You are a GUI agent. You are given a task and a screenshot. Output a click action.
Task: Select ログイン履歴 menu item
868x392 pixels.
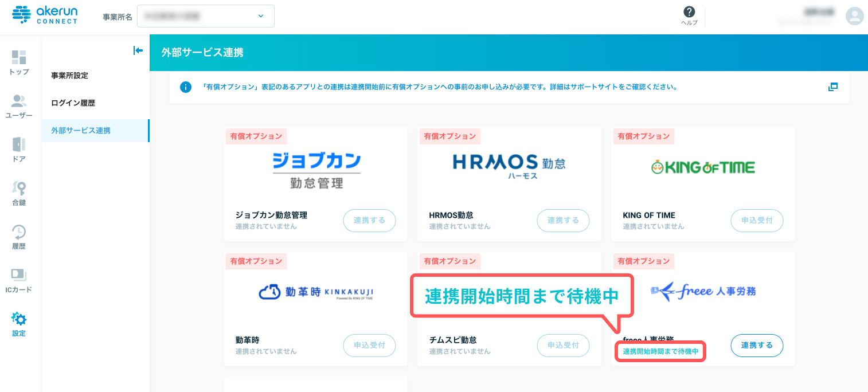(95, 103)
